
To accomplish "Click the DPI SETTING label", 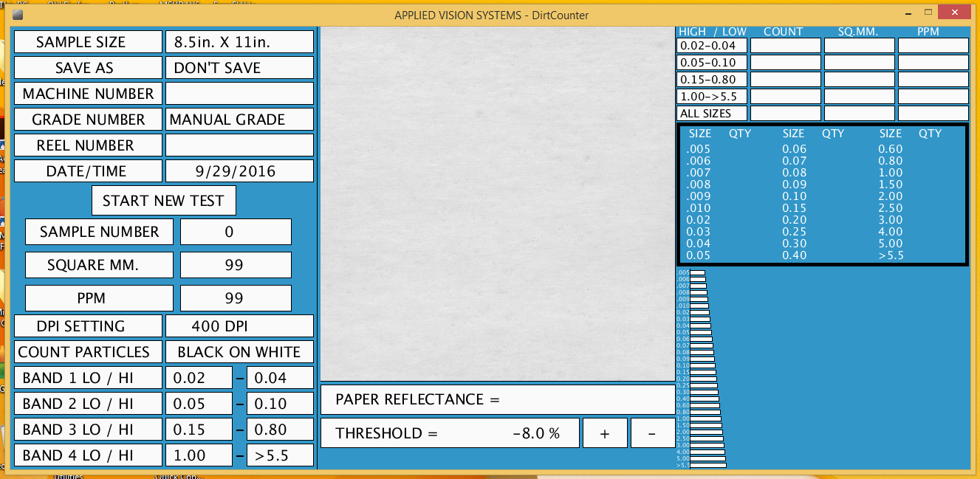I will click(x=88, y=326).
